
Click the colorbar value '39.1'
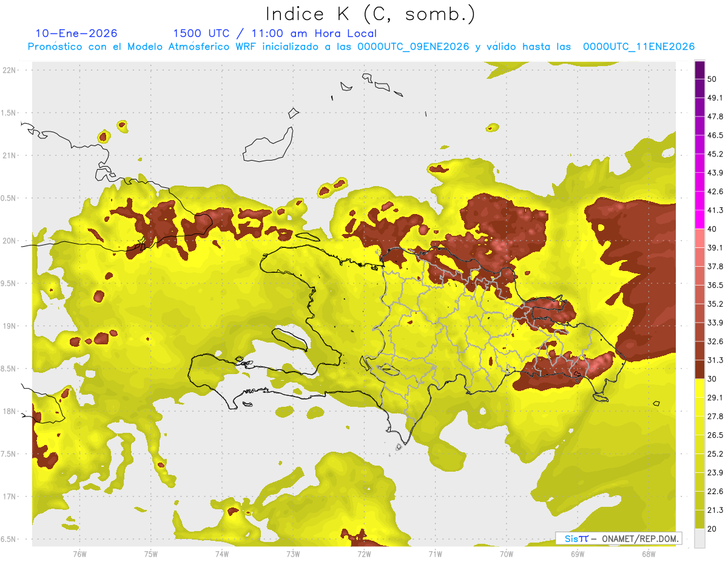[x=715, y=247]
